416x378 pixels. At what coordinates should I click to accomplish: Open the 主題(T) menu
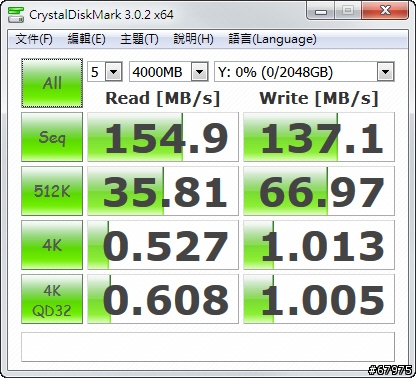coord(139,39)
